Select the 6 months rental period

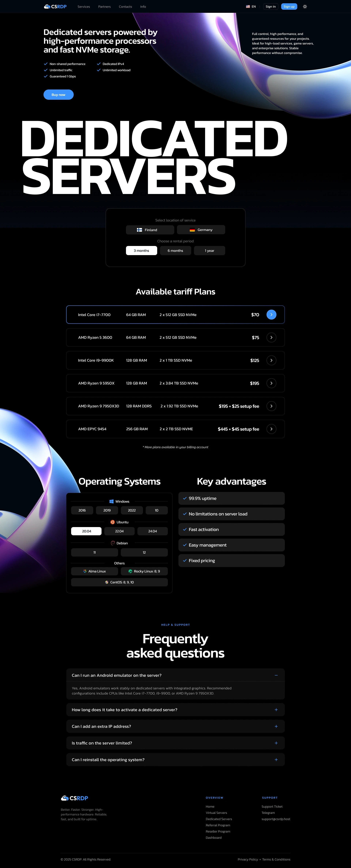[x=175, y=251]
